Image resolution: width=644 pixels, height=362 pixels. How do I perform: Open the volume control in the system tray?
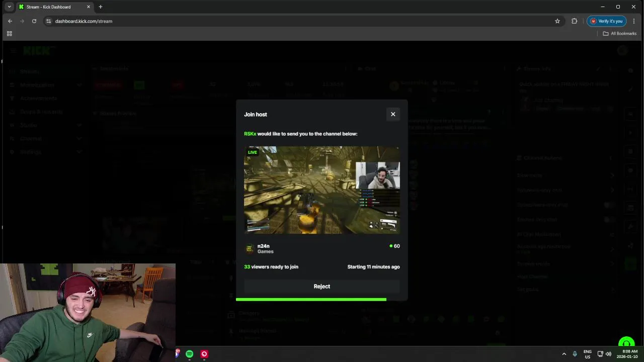point(608,354)
